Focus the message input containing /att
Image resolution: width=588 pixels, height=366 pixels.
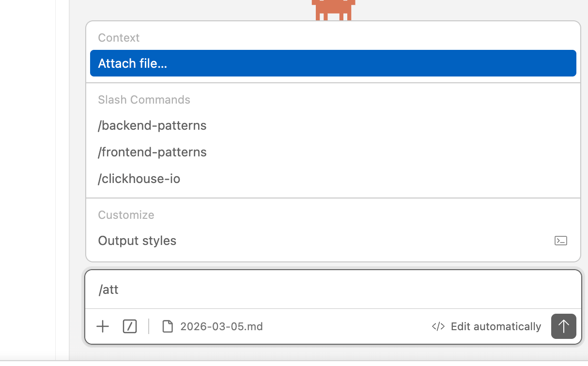click(333, 290)
